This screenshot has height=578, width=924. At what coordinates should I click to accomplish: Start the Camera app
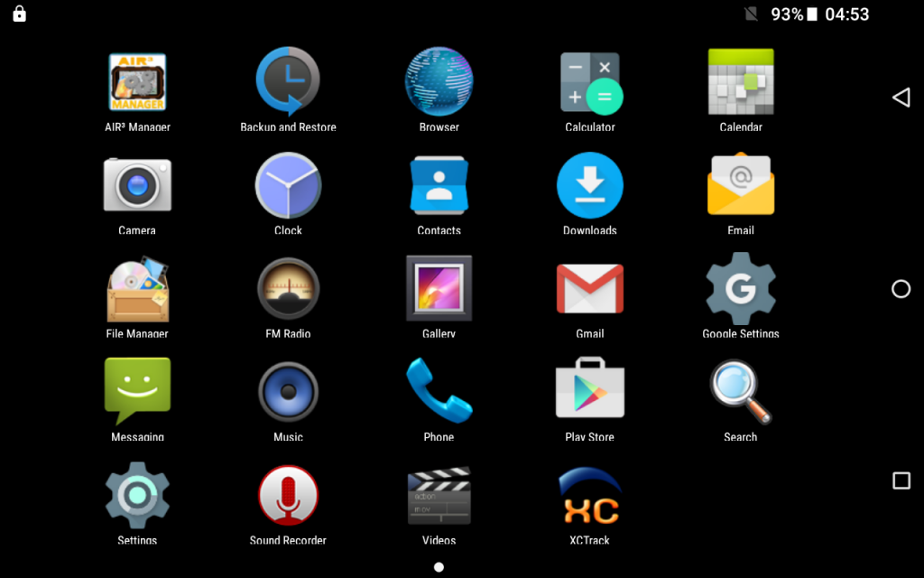tap(137, 185)
